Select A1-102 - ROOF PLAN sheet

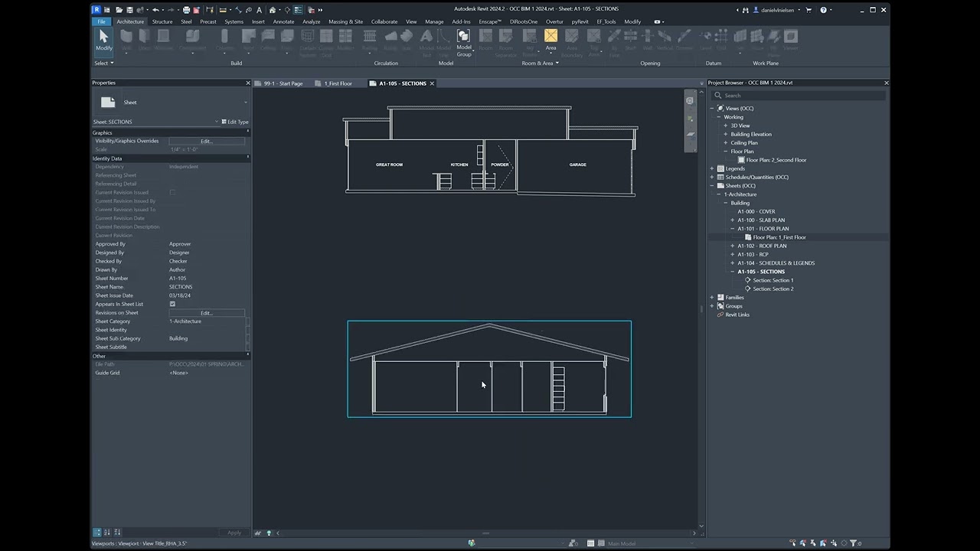[x=762, y=246]
